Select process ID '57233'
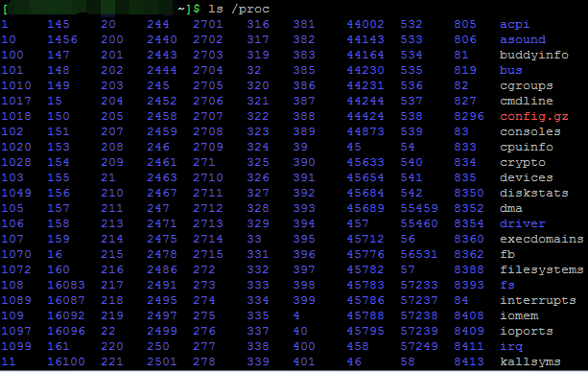Image resolution: width=588 pixels, height=372 pixels. (419, 286)
